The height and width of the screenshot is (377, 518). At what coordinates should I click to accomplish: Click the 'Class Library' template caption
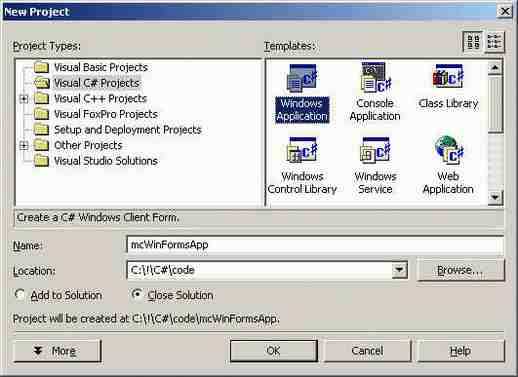(448, 103)
